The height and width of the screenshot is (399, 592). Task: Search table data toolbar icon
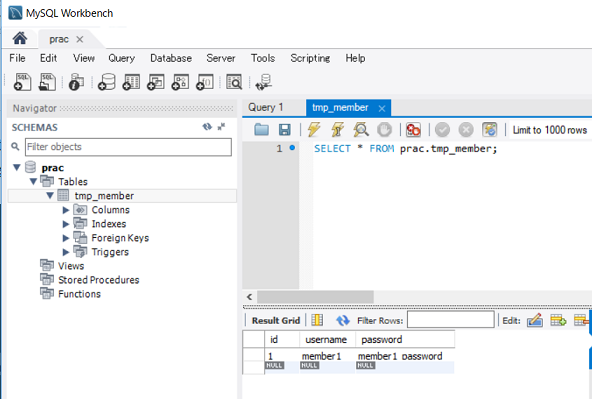234,82
